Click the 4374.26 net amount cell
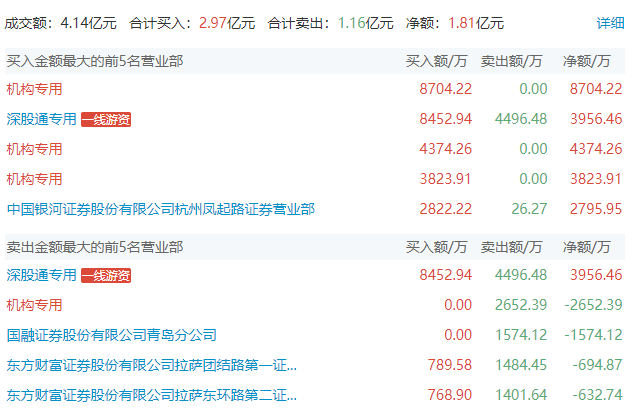The image size is (635, 408). (596, 149)
